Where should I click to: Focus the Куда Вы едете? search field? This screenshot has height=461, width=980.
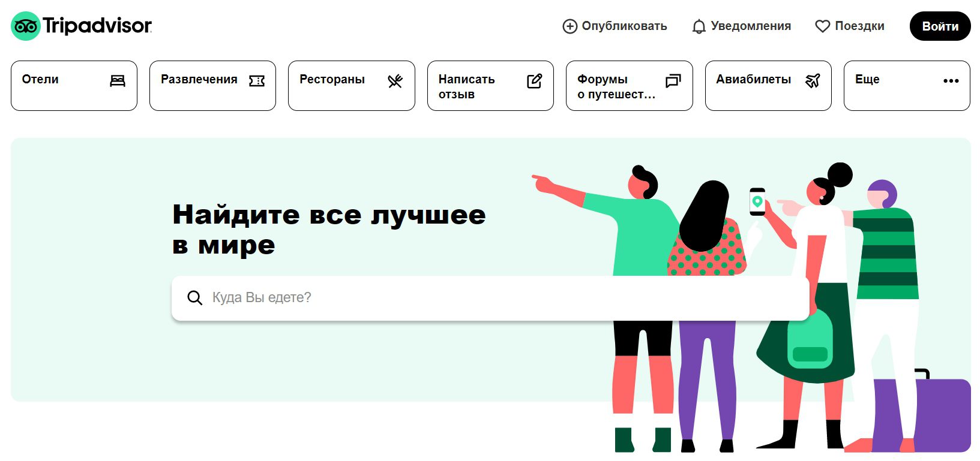point(490,298)
